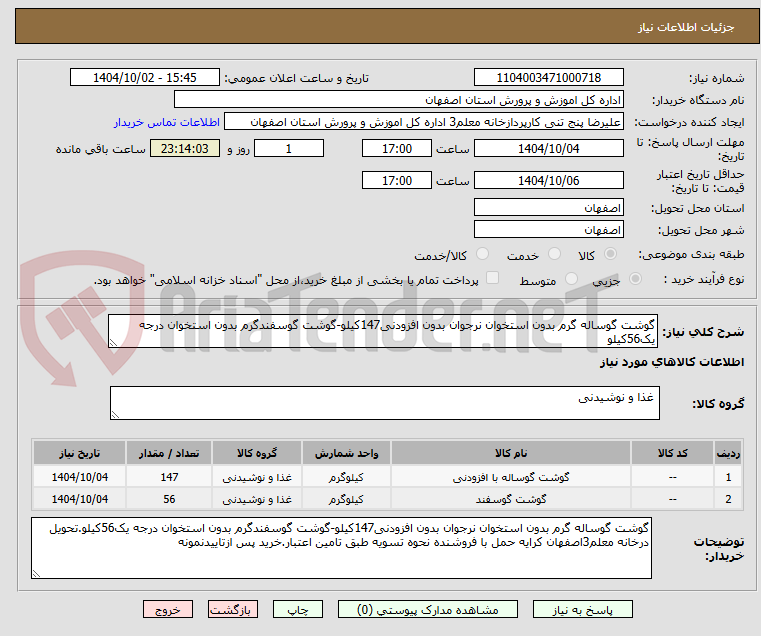The height and width of the screenshot is (636, 761).
Task: Click the تاریخ نیاز column header
Action: tap(80, 453)
